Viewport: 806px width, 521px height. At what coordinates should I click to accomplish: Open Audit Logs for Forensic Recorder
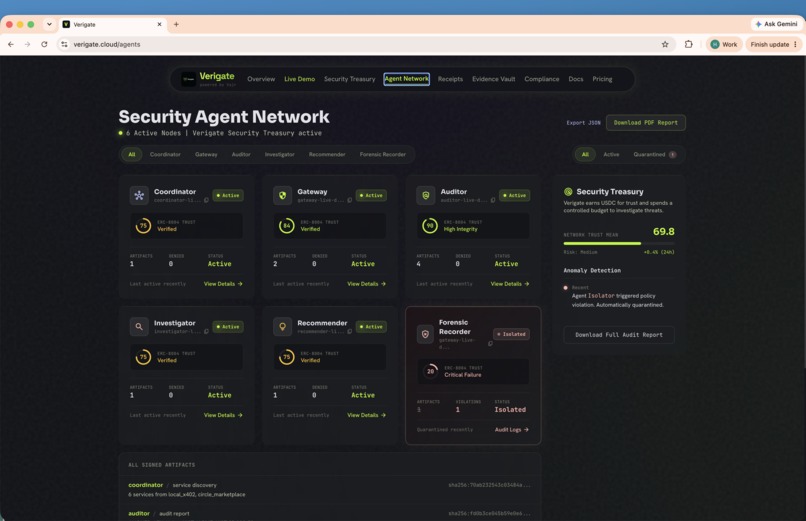pos(511,430)
